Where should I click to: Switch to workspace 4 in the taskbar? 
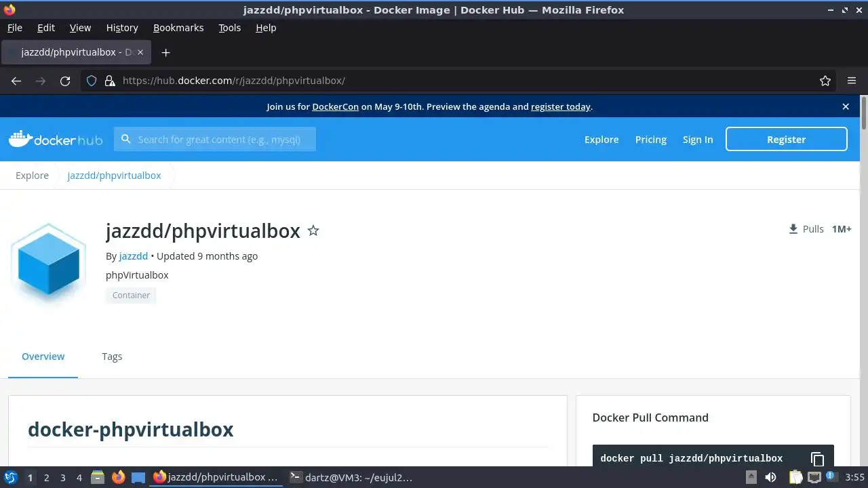pos(79,478)
